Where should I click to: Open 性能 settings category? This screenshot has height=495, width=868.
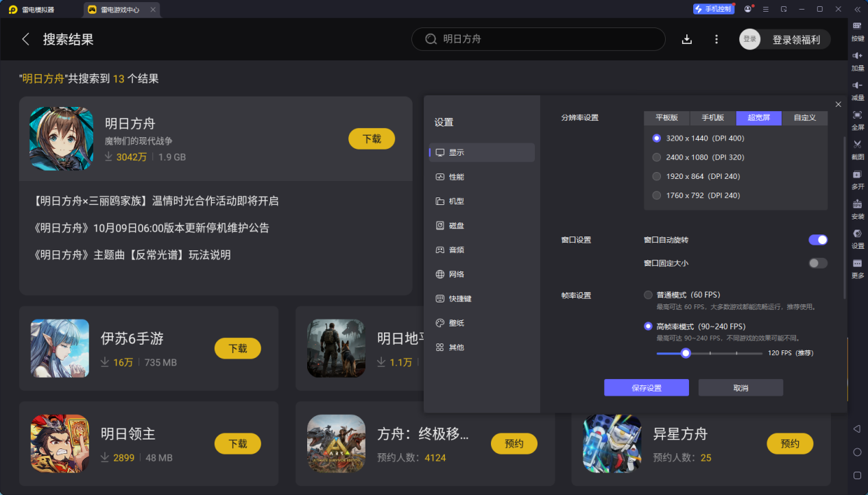coord(482,177)
